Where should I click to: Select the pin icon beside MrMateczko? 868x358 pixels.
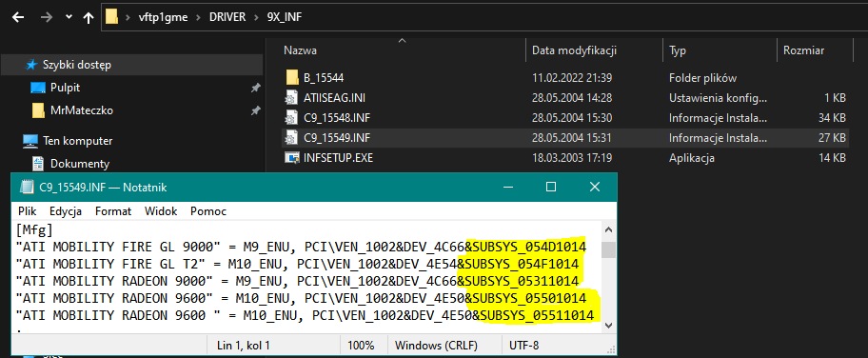tap(255, 110)
